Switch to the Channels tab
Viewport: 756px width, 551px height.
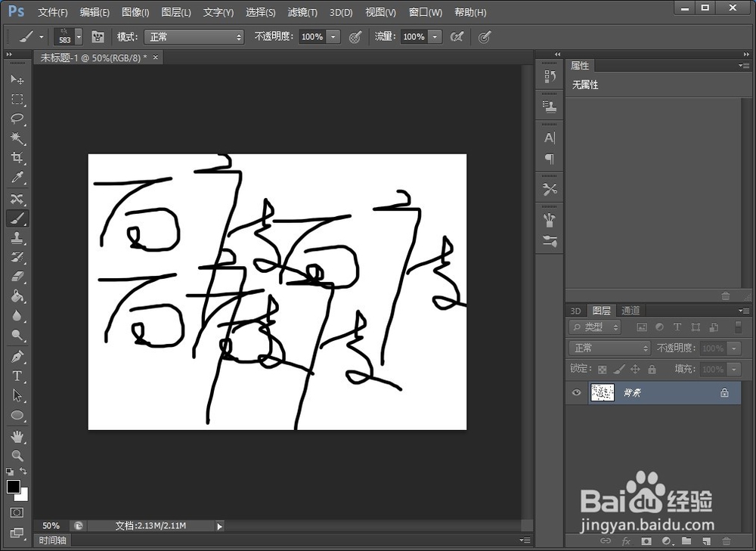(631, 311)
